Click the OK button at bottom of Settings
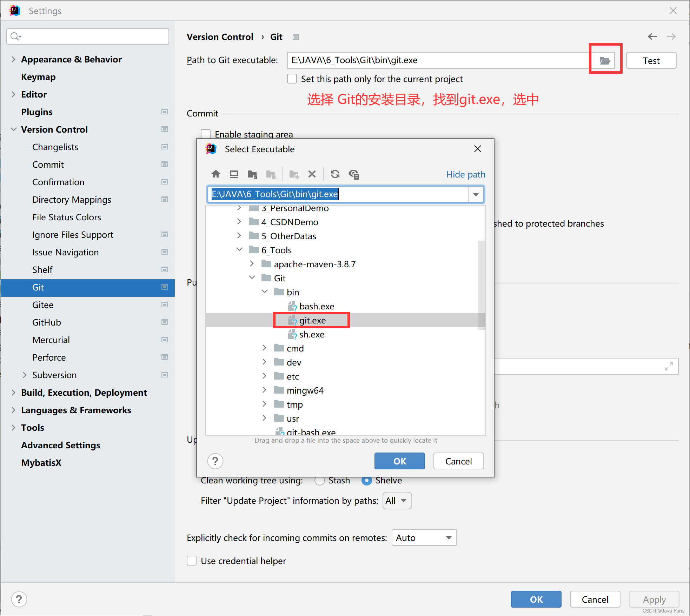This screenshot has width=690, height=616. point(536,599)
